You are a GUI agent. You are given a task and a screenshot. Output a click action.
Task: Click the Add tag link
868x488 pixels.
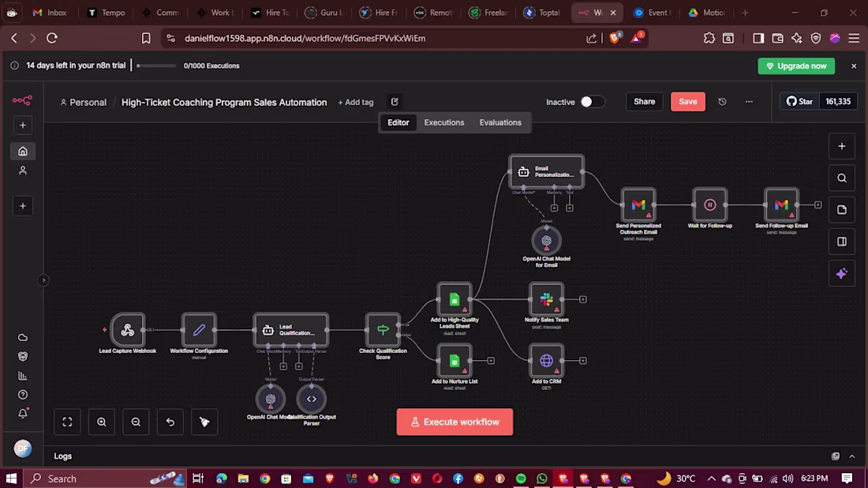356,103
